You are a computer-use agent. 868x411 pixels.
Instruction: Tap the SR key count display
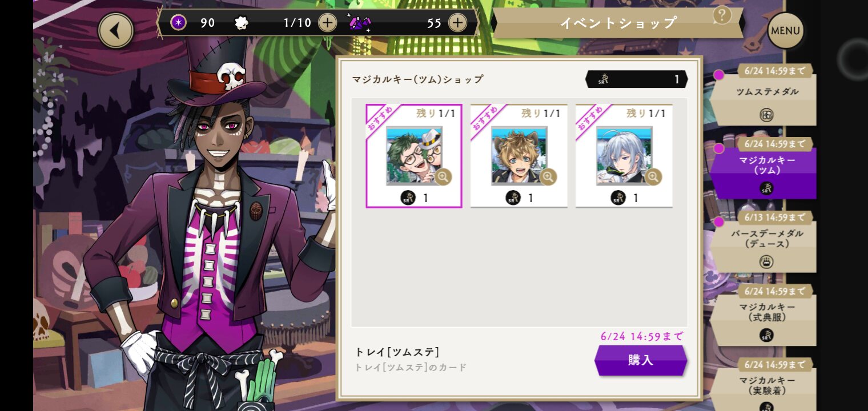637,79
